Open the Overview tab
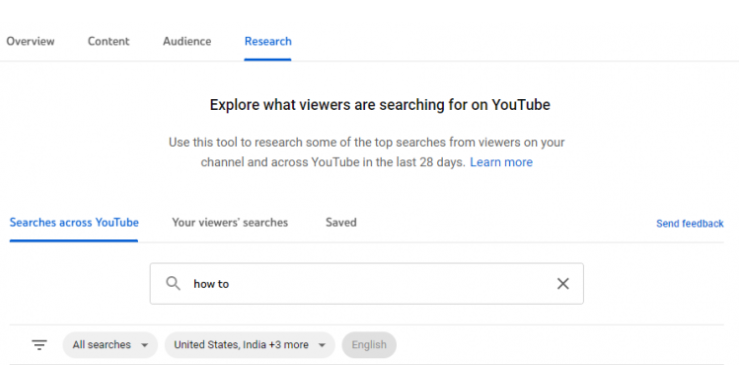 point(30,41)
